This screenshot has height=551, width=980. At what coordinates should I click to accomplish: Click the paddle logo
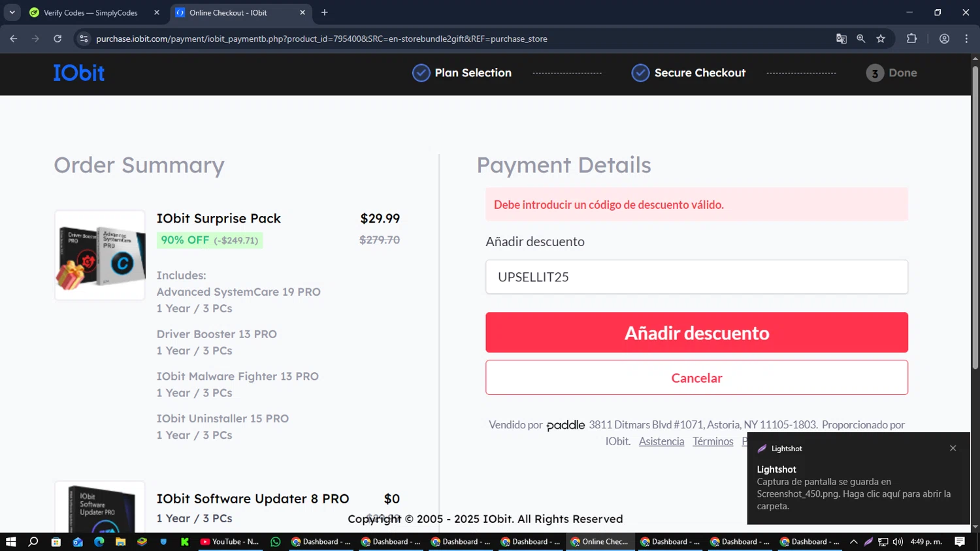coord(565,425)
